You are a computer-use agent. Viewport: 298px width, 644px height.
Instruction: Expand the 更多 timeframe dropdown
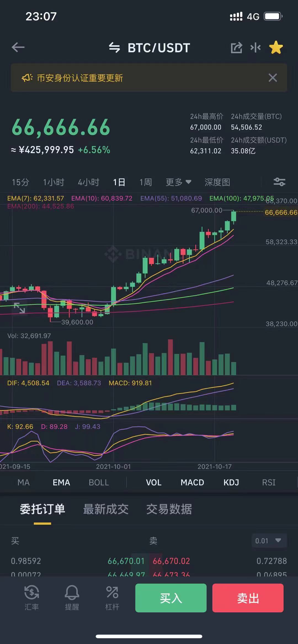point(178,182)
